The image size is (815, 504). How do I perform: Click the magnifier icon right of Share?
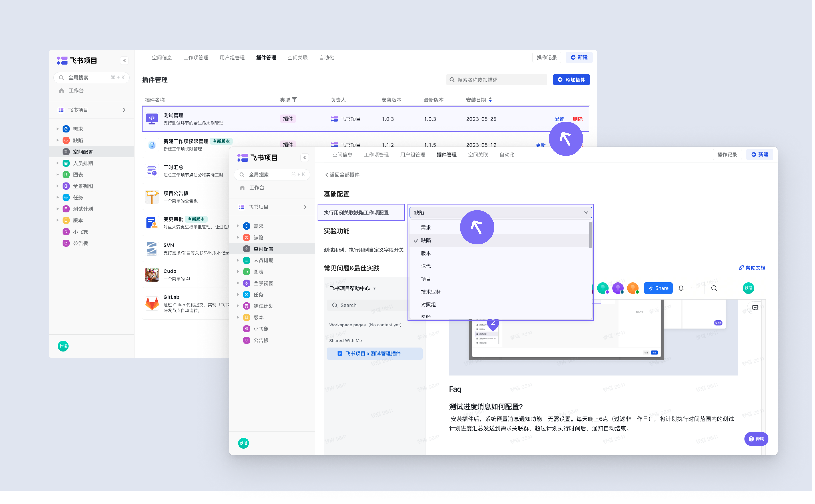click(714, 288)
